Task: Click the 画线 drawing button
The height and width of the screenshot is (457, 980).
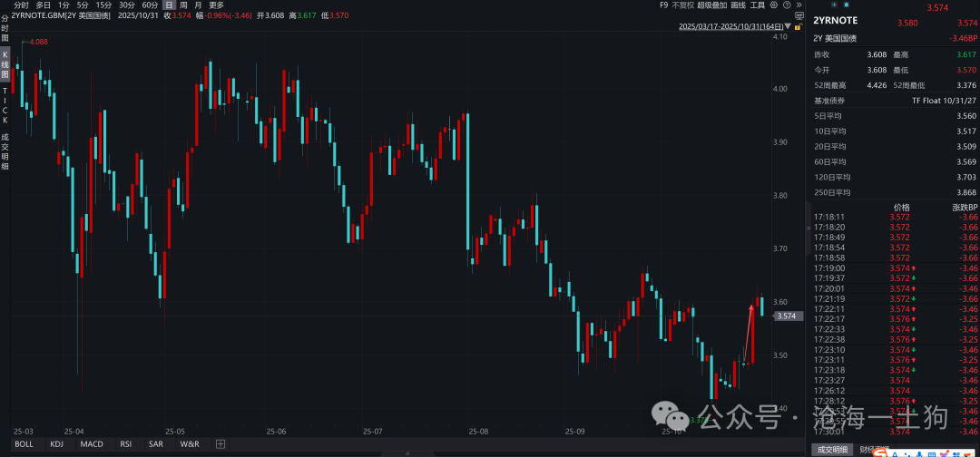Action: [x=738, y=5]
